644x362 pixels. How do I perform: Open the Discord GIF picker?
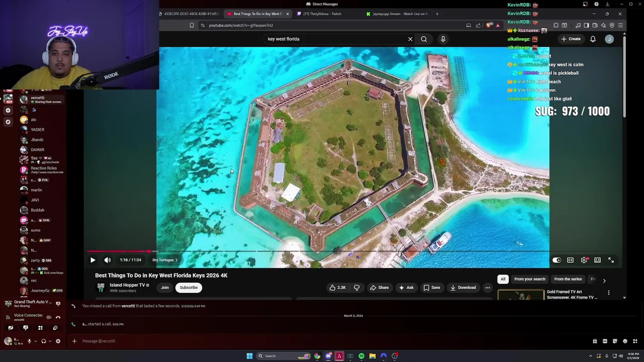pyautogui.click(x=605, y=341)
